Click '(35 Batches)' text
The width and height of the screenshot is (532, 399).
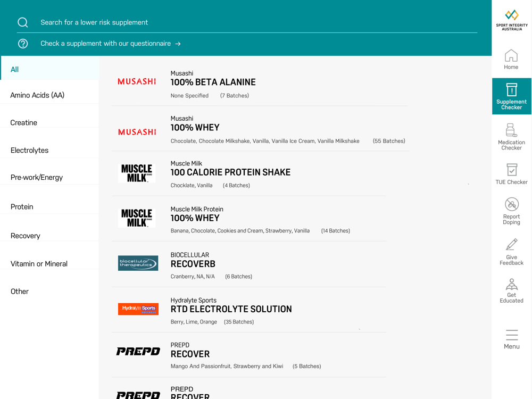pos(239,322)
